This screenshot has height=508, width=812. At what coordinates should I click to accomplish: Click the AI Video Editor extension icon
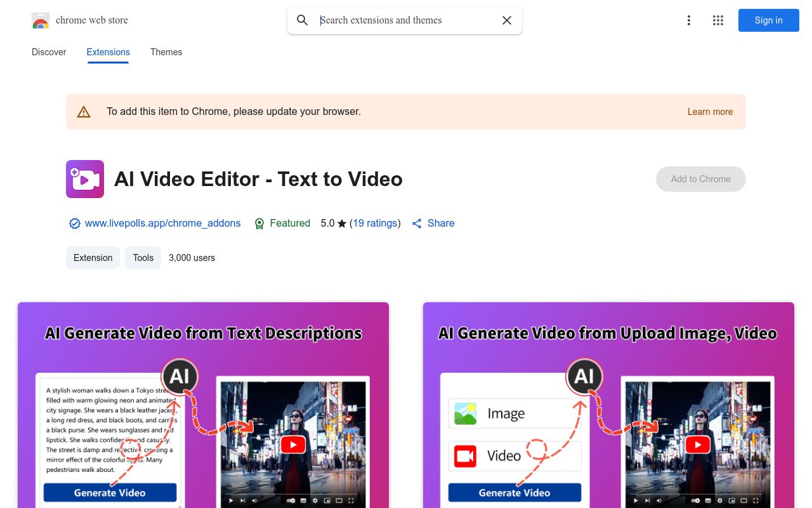pos(85,179)
